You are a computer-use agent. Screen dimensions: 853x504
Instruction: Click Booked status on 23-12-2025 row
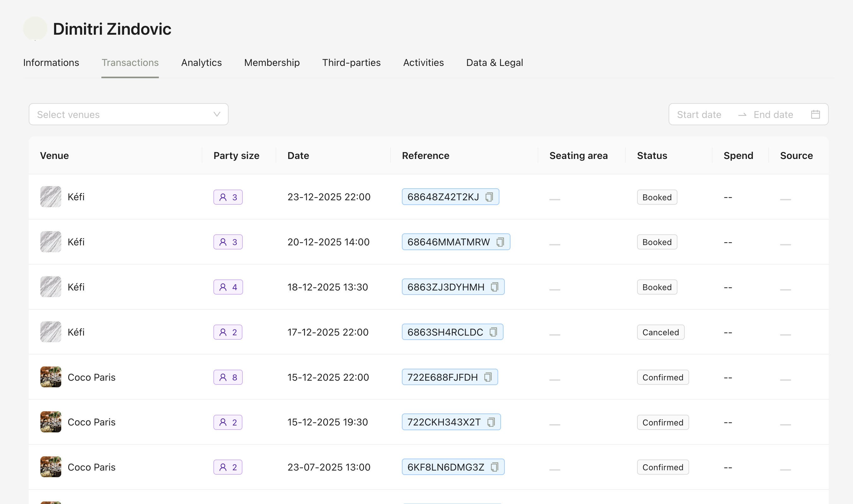click(x=657, y=197)
